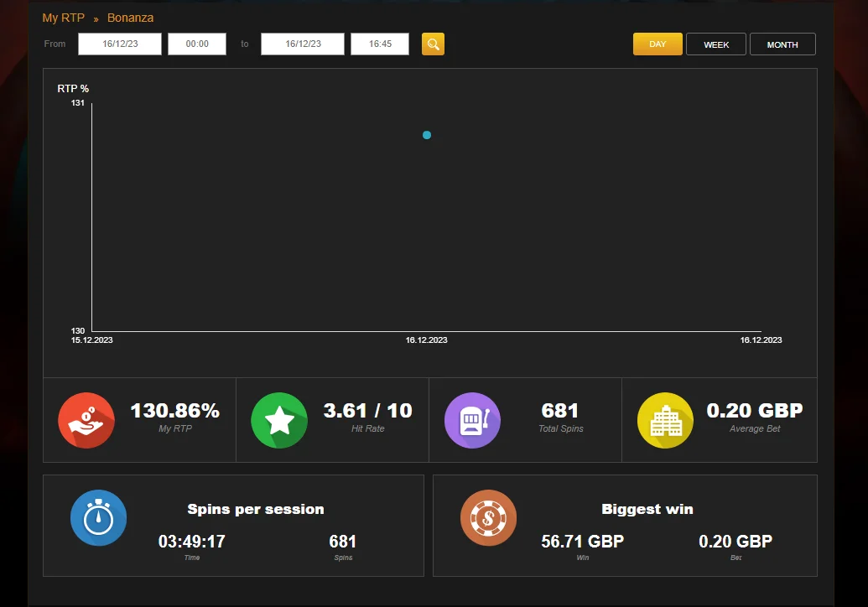Screen dimensions: 868x607
Task: Click the 56.71 GBP biggest win value
Action: point(582,541)
